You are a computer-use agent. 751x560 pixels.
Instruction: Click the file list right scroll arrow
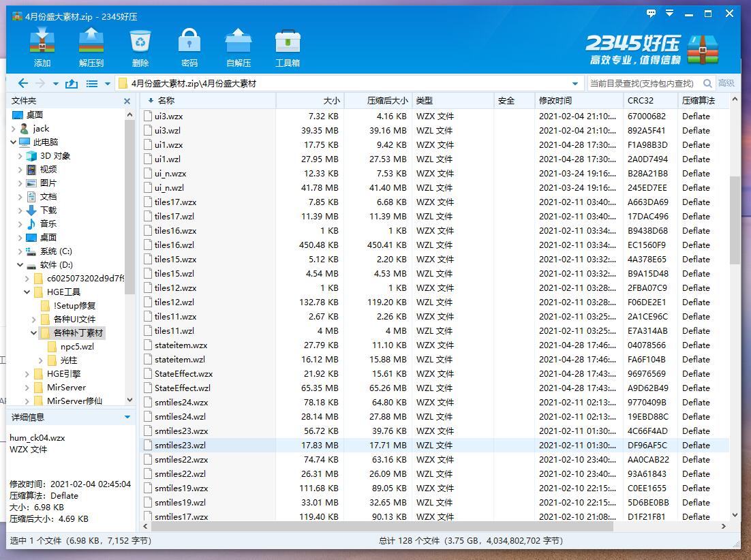(x=723, y=527)
